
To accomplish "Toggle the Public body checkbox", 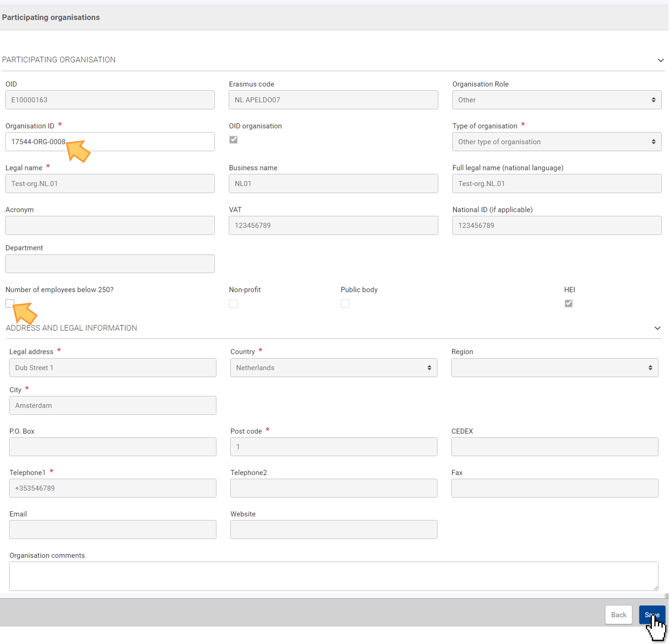I will 346,304.
